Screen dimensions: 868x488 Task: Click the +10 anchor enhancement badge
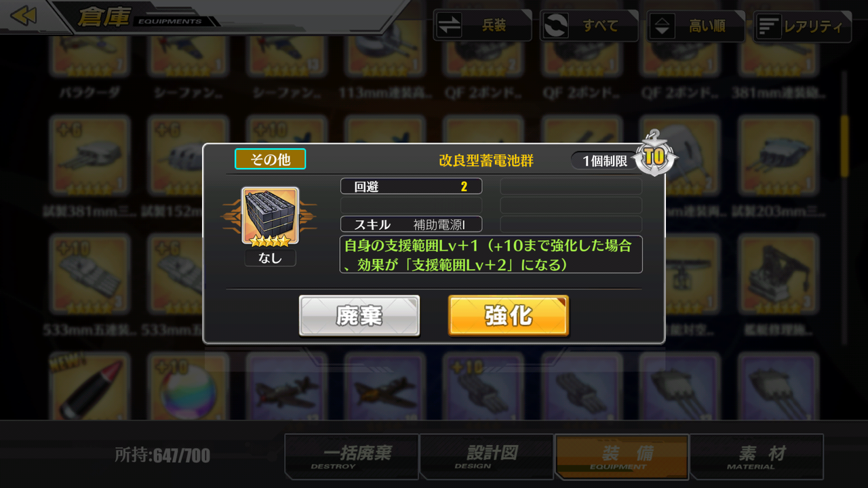[x=654, y=155]
